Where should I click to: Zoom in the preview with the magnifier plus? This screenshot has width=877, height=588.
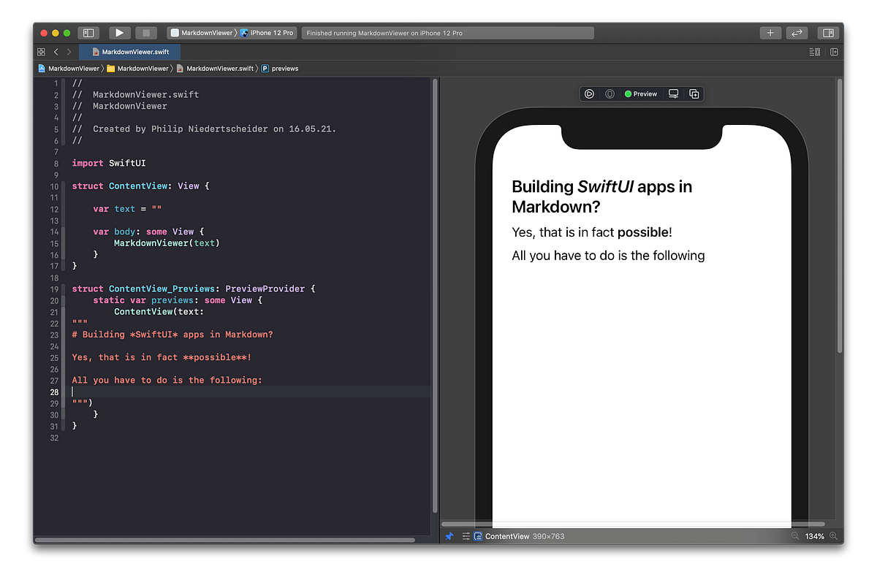tap(833, 535)
